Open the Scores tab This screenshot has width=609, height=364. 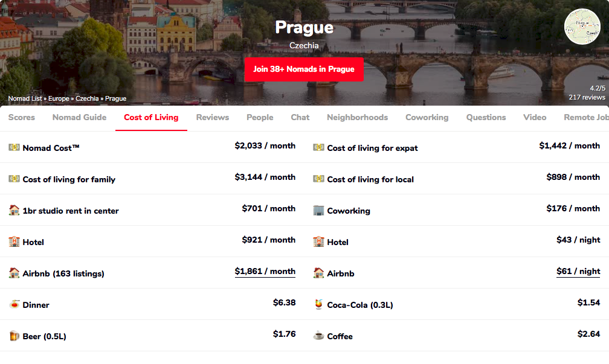[22, 117]
